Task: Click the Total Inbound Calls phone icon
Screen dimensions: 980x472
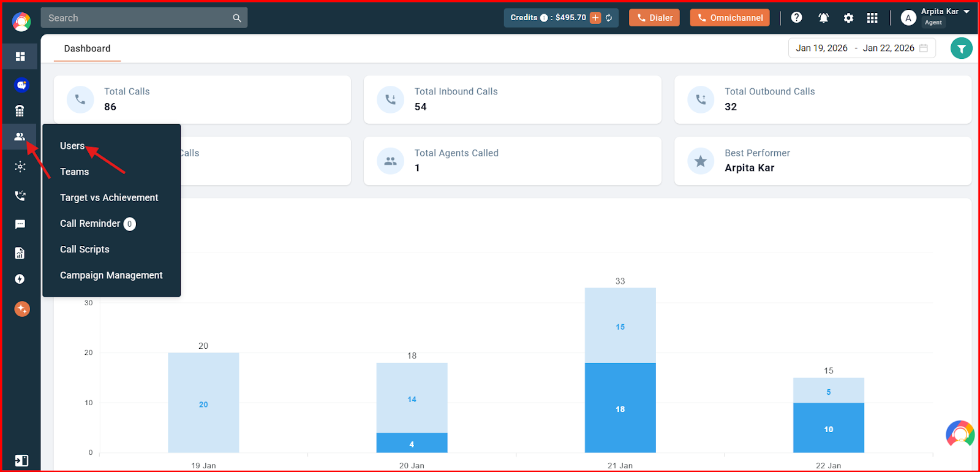Action: click(390, 99)
